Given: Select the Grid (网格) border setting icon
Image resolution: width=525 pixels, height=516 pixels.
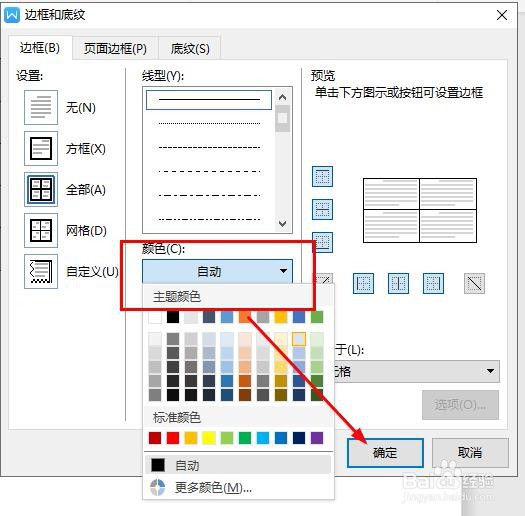Looking at the screenshot, I should 41,230.
